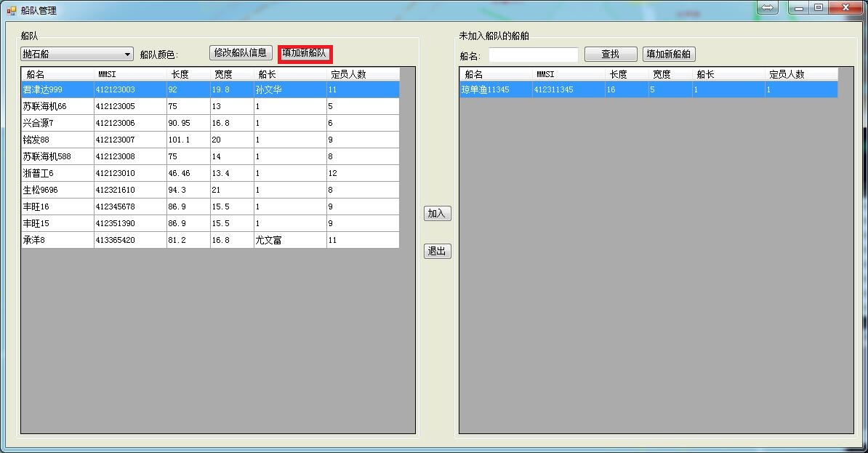This screenshot has width=868, height=453.
Task: Maximize the 船队管理 window
Action: point(819,7)
